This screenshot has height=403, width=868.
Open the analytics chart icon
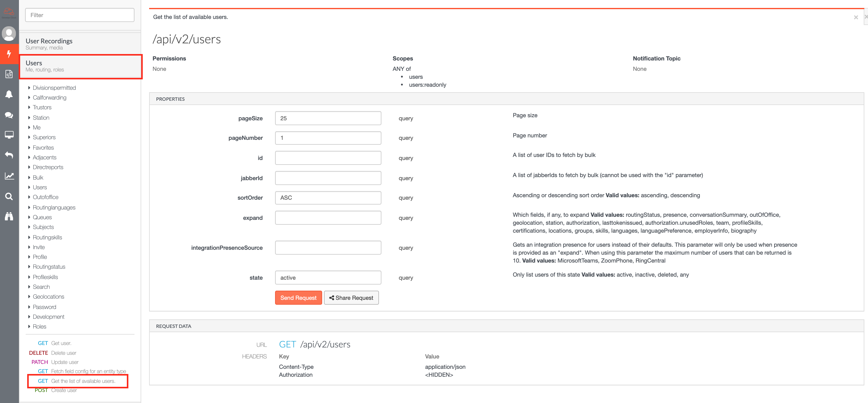click(9, 176)
